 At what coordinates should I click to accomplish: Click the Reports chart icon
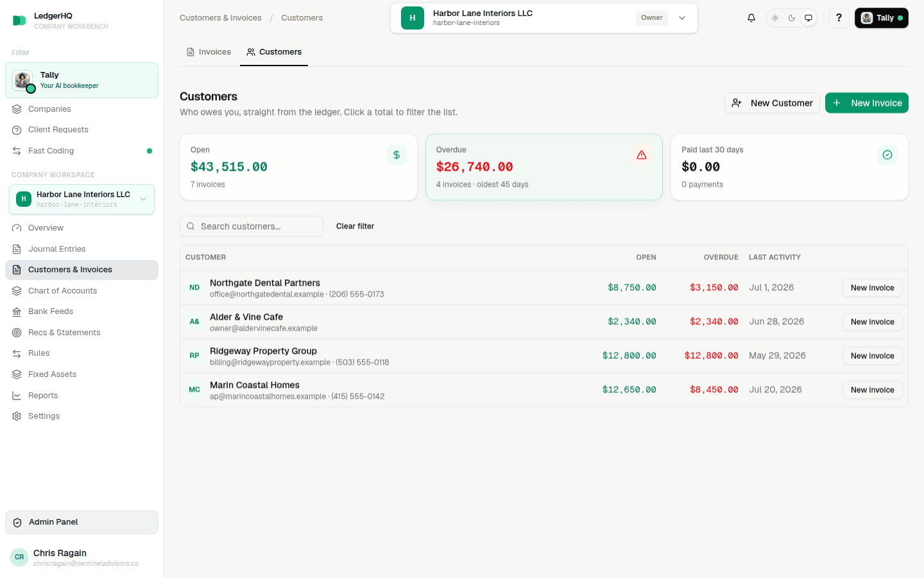(17, 396)
